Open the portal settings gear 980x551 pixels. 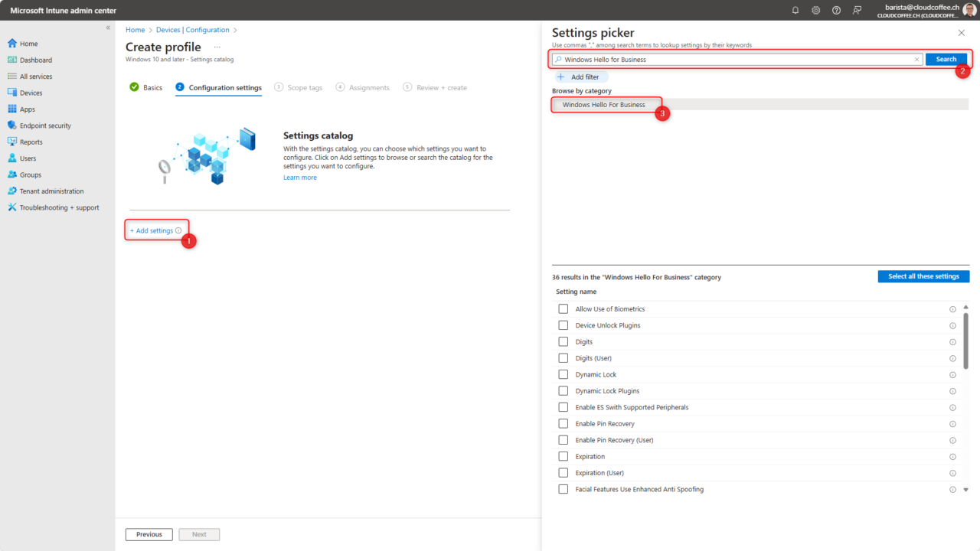815,10
